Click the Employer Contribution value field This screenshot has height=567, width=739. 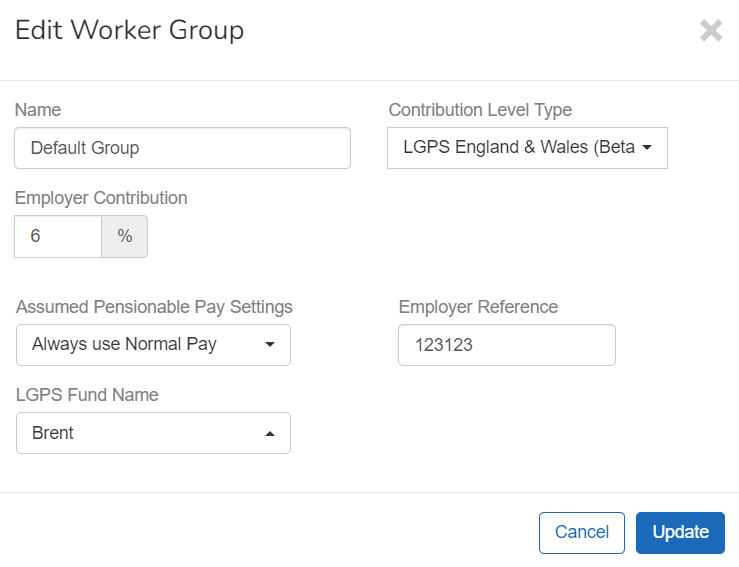58,237
